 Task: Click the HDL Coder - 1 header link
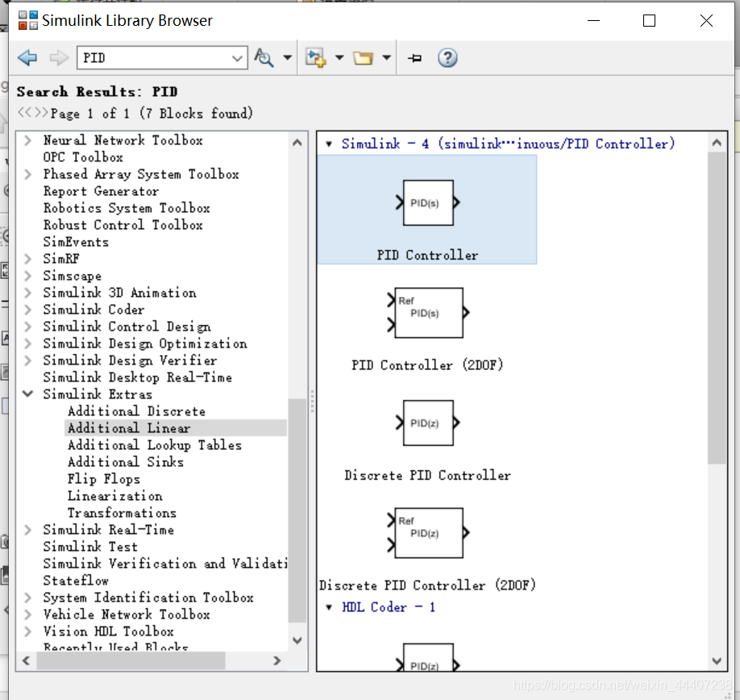pos(388,607)
